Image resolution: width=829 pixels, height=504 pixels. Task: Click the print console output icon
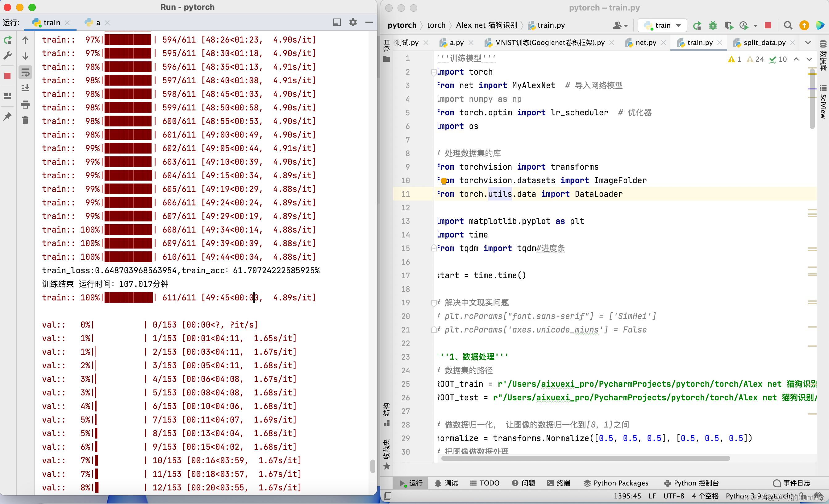pos(25,105)
